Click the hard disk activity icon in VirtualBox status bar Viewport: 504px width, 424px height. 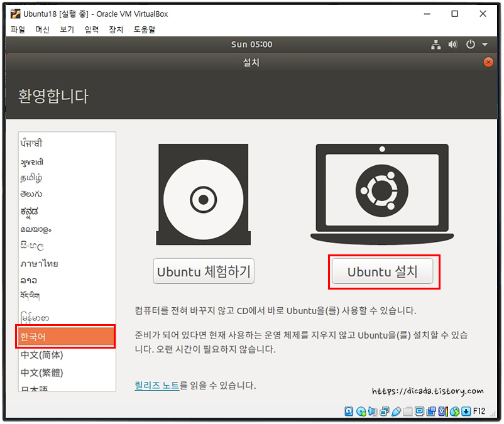point(349,411)
